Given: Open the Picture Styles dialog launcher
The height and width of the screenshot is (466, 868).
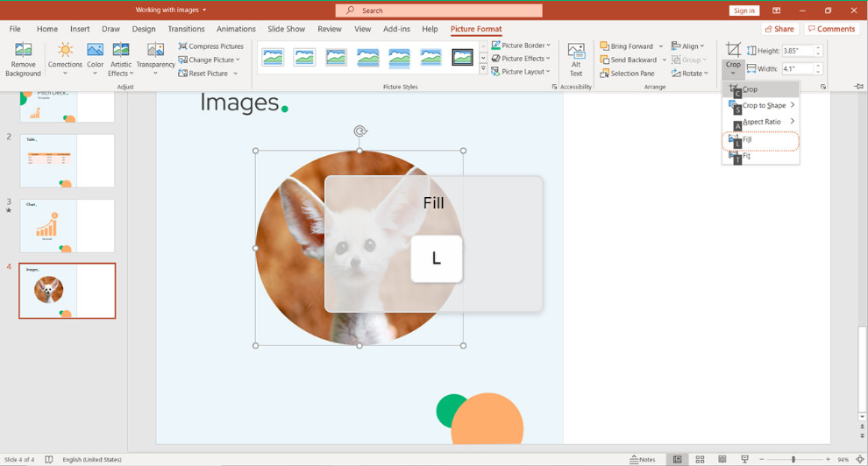Looking at the screenshot, I should [x=554, y=87].
